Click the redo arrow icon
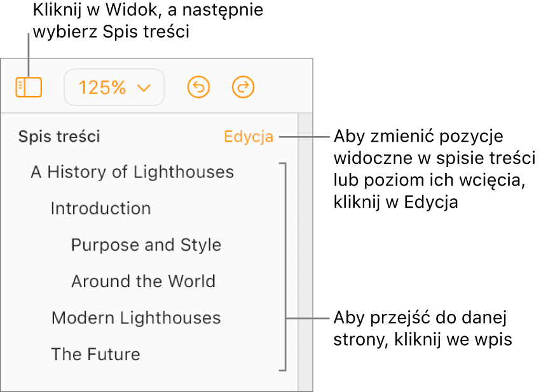 (x=243, y=87)
